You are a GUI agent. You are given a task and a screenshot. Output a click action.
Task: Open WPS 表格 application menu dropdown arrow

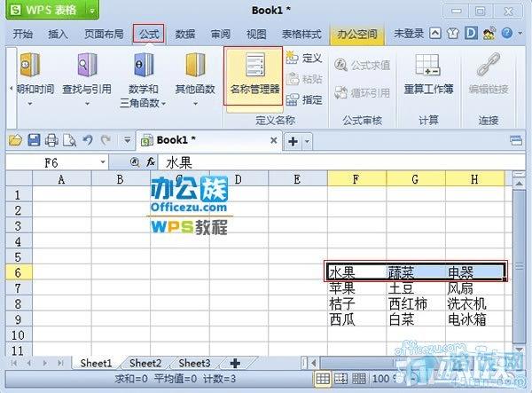[x=92, y=11]
